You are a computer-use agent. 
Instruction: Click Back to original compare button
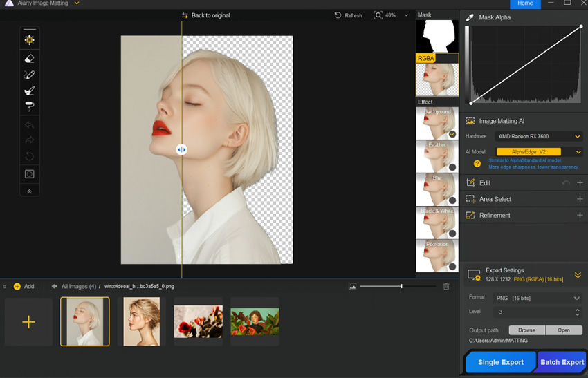pyautogui.click(x=206, y=15)
